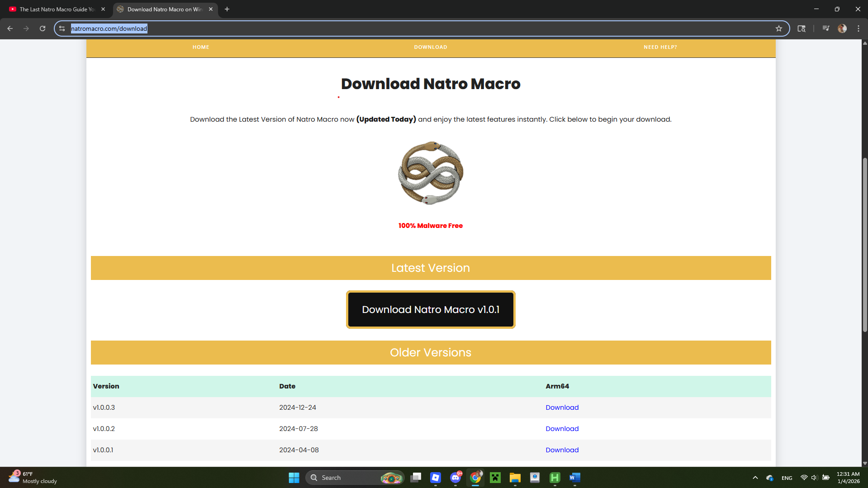The height and width of the screenshot is (488, 868).
Task: Open the Chrome three-dot menu
Action: [859, 28]
